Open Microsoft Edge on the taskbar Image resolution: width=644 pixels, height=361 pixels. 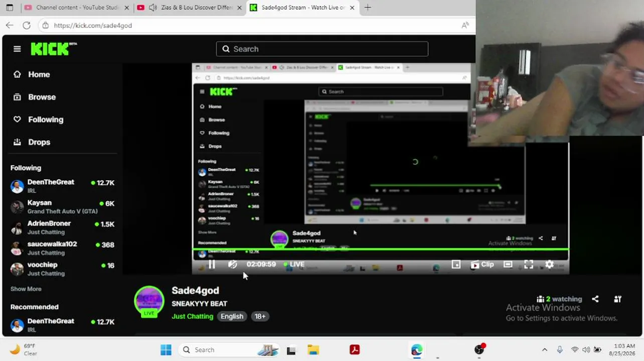(416, 350)
